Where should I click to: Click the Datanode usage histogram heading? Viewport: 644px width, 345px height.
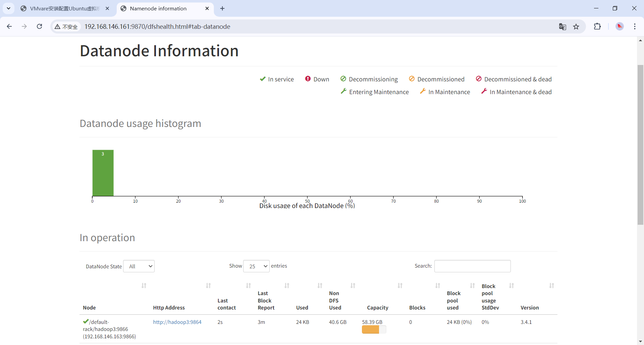point(141,124)
